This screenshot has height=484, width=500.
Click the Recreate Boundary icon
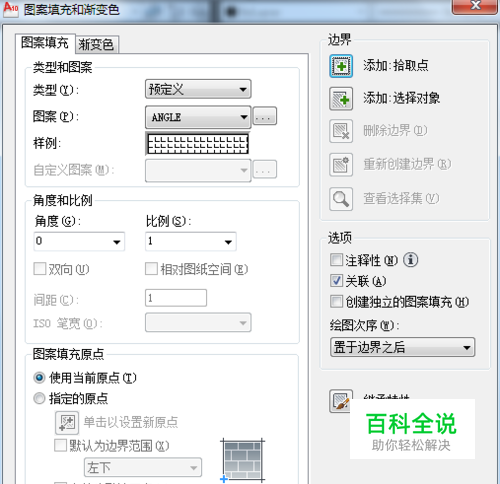tap(341, 165)
